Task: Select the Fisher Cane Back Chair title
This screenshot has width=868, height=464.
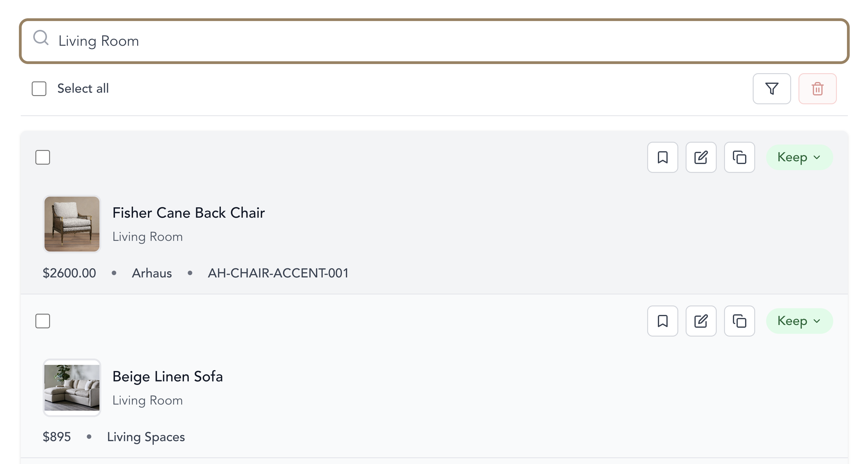Action: click(188, 212)
